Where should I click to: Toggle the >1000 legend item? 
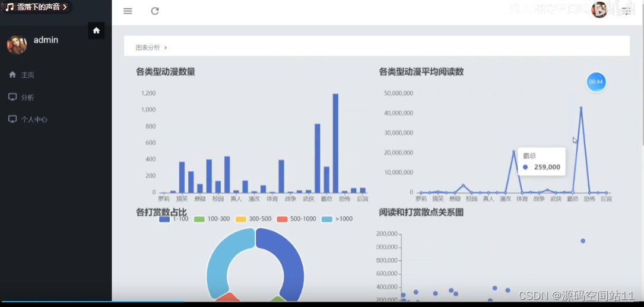click(x=337, y=219)
